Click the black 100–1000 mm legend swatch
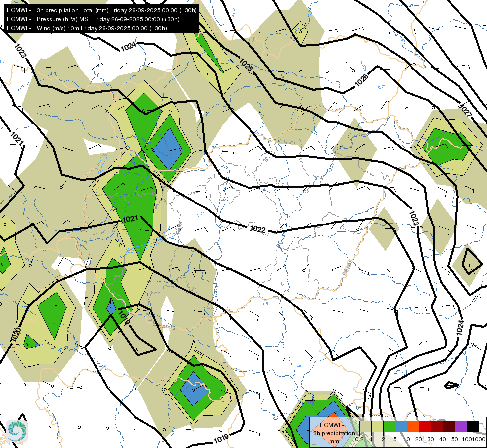Screen dimensions: 487x448 (473, 426)
